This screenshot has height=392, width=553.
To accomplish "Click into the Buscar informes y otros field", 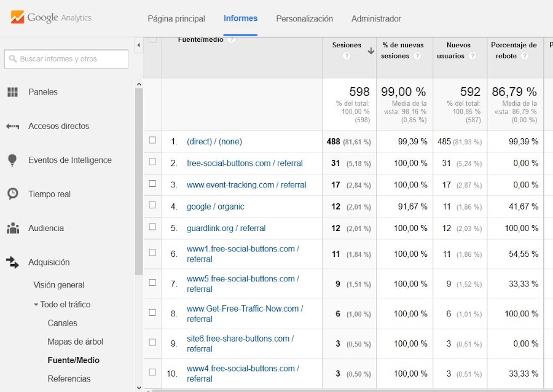I will pyautogui.click(x=66, y=59).
